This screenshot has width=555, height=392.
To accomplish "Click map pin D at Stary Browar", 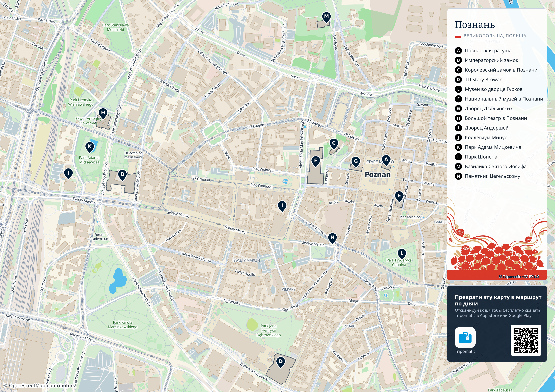I will 280,362.
